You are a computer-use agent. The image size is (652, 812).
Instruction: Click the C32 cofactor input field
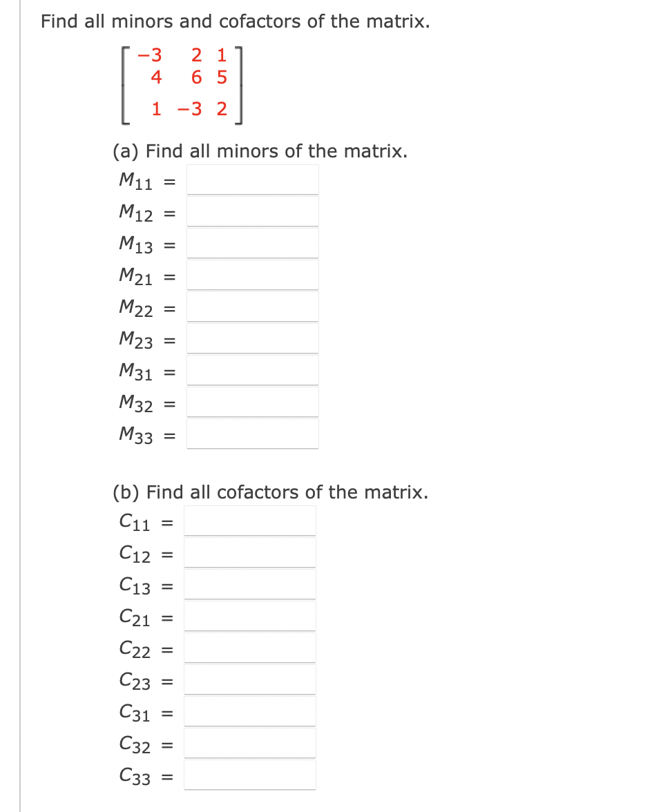(x=250, y=742)
